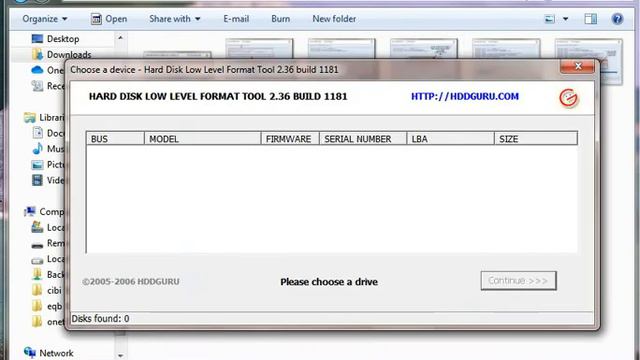Screen dimensions: 640x360
Task: Click the HDDGuru red logo icon
Action: [x=568, y=98]
